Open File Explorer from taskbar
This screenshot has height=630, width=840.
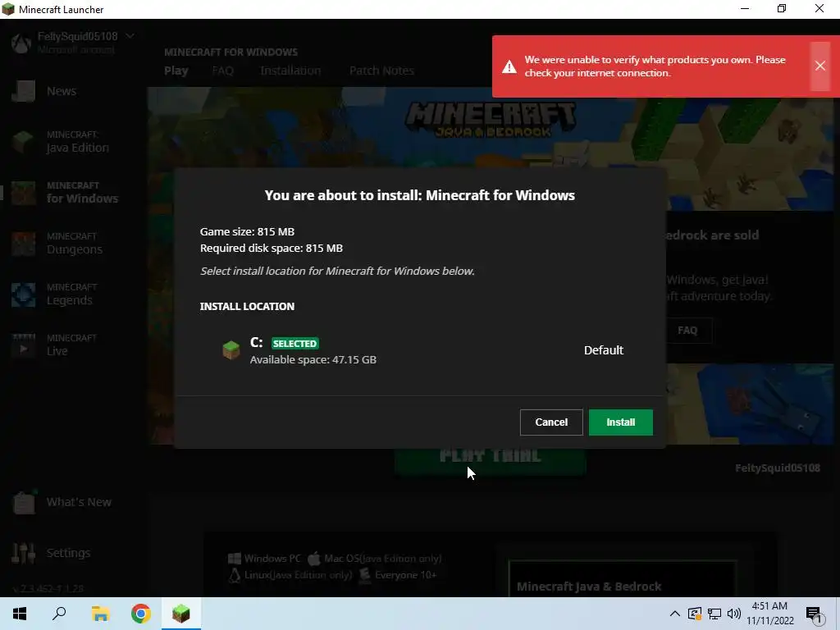pos(100,614)
